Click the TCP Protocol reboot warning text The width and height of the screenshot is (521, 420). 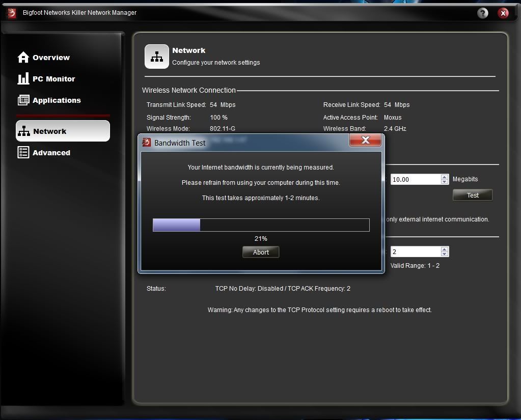coord(320,310)
